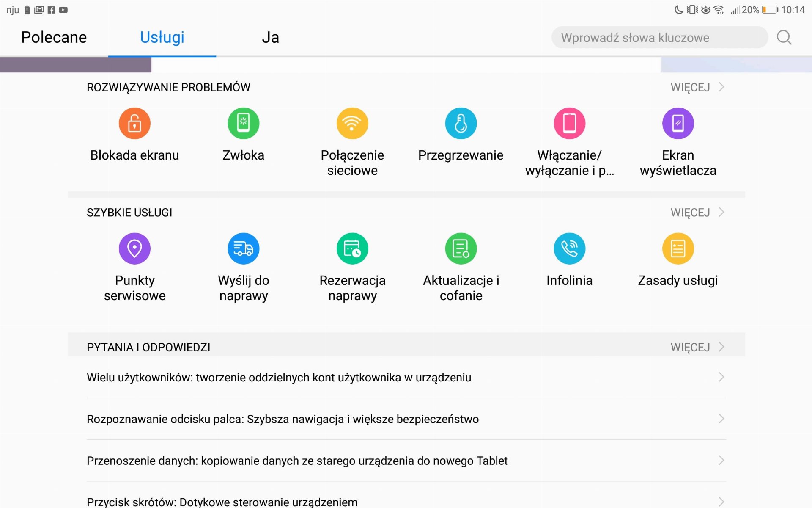Tap the magnifier search icon
This screenshot has width=812, height=508.
click(784, 37)
